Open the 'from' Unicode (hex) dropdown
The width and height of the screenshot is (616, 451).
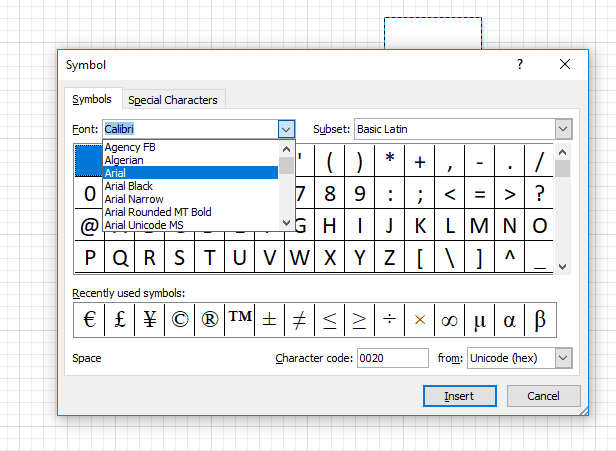coord(563,358)
